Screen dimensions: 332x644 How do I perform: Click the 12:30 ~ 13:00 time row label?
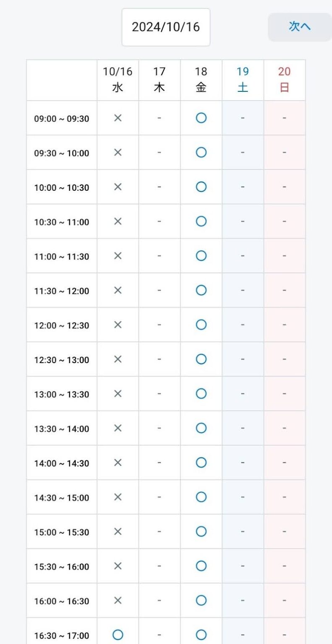62,360
